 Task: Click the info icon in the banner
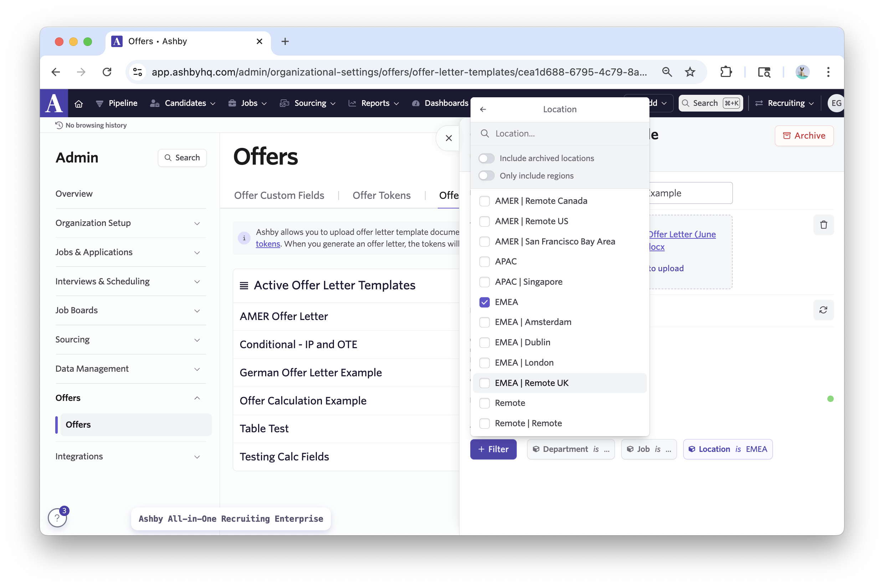click(244, 238)
